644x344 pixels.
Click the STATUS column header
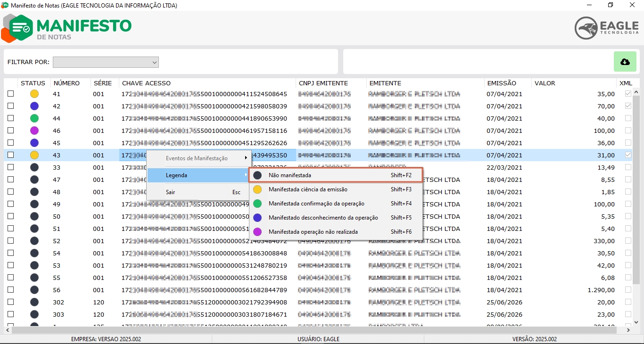[x=33, y=83]
